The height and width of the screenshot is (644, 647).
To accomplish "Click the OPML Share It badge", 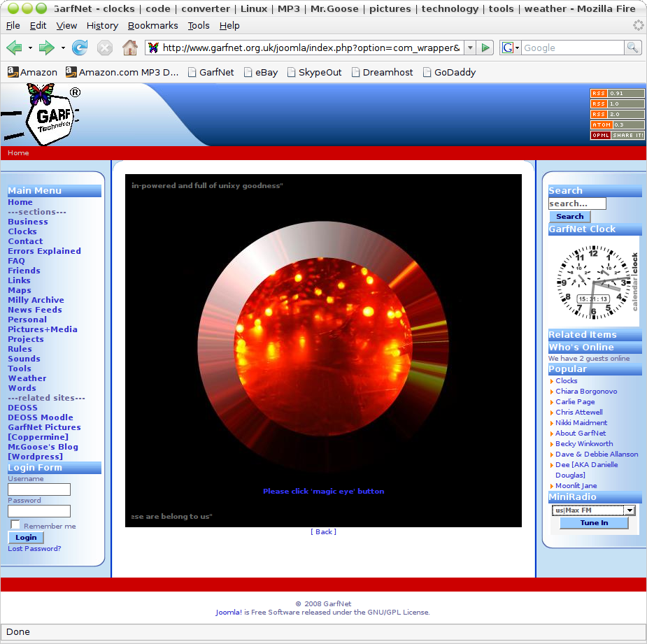I will [x=618, y=136].
